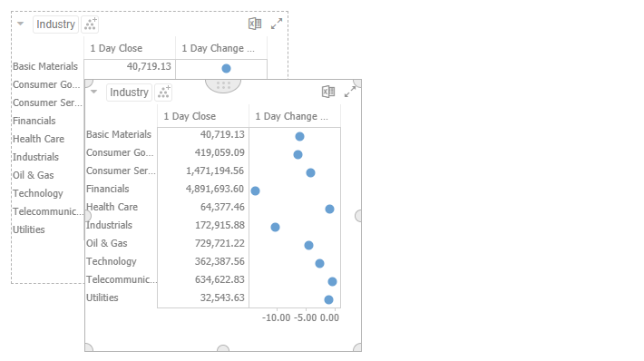Select the Financials data point dot
Image resolution: width=644 pixels, height=361 pixels.
(255, 191)
